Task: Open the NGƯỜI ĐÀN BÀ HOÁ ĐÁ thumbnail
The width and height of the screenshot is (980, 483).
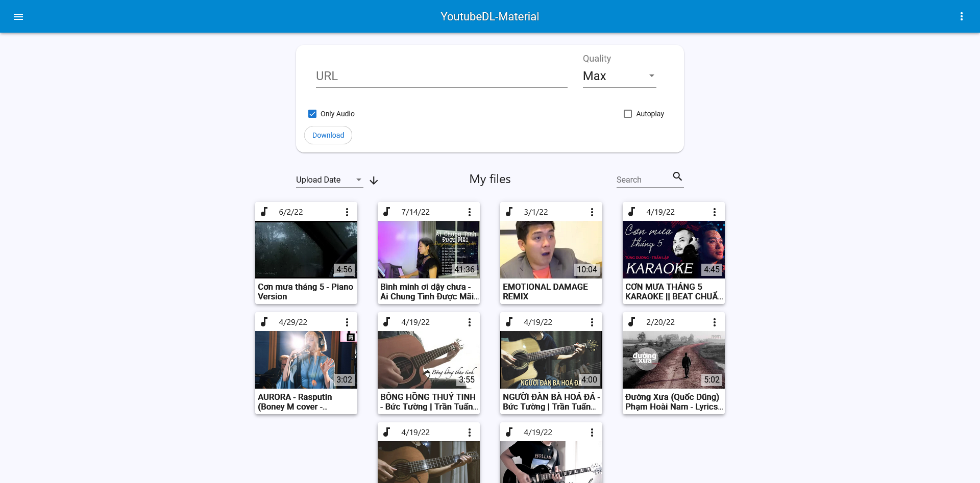Action: [x=551, y=360]
